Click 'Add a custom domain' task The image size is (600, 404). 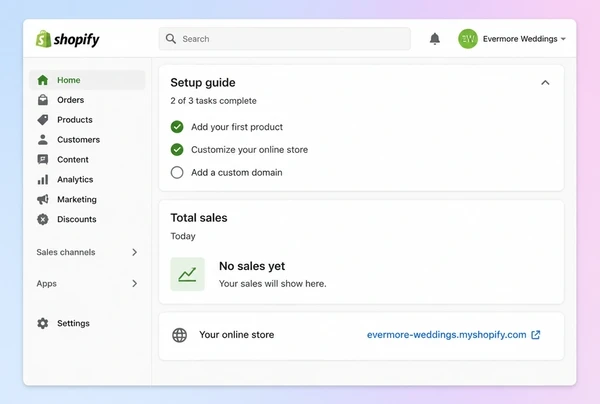[x=236, y=173]
